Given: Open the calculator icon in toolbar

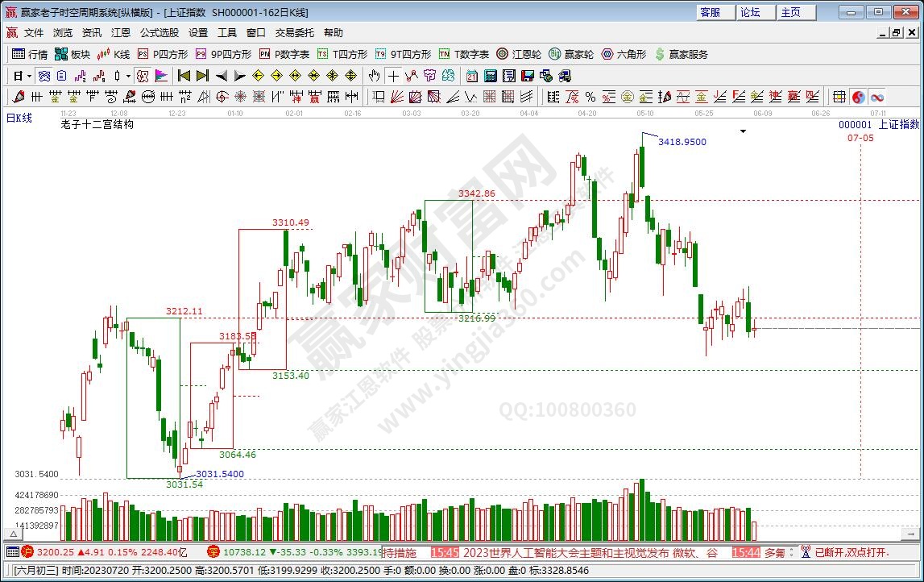Looking at the screenshot, I should click(x=490, y=76).
